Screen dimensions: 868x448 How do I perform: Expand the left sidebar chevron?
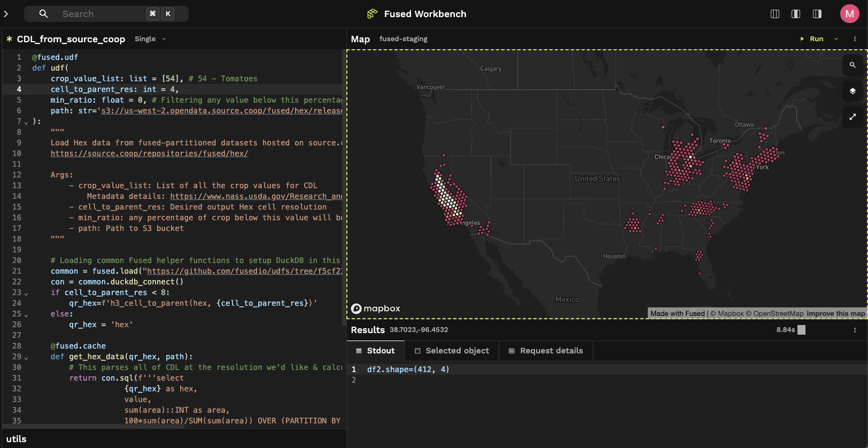pyautogui.click(x=6, y=14)
